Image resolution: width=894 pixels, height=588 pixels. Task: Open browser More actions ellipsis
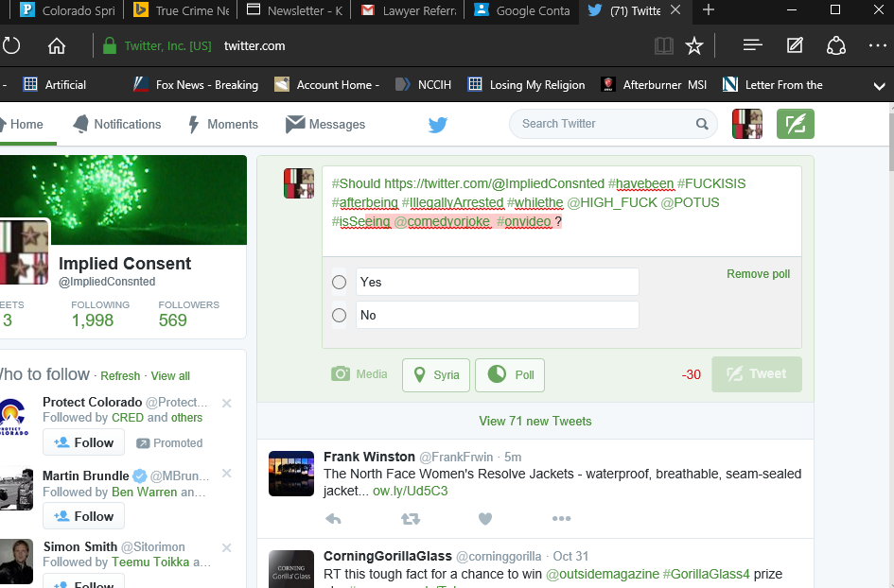(x=878, y=45)
